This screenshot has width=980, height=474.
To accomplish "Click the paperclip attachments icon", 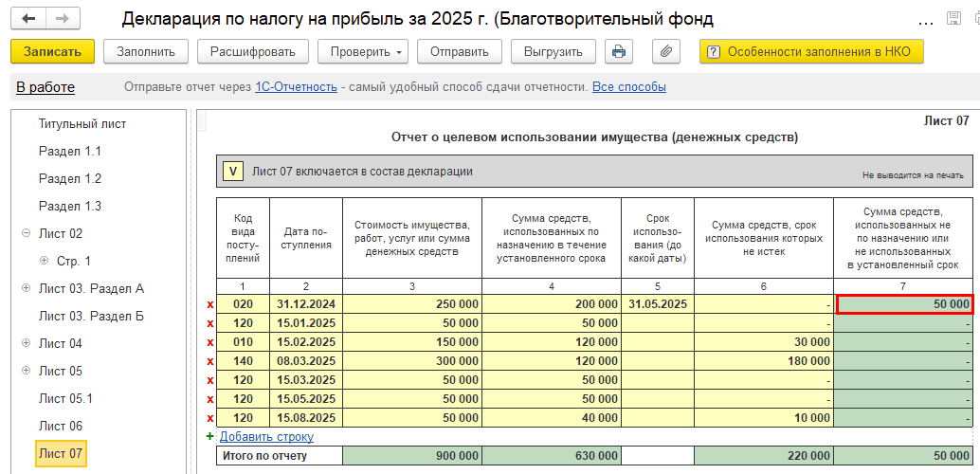I will pyautogui.click(x=665, y=51).
